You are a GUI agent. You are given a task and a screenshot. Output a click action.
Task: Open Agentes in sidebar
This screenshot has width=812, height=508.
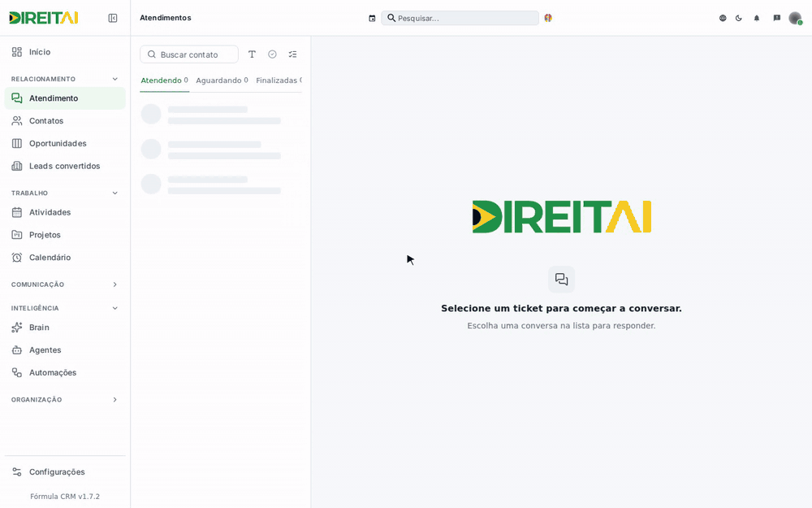pos(65,350)
